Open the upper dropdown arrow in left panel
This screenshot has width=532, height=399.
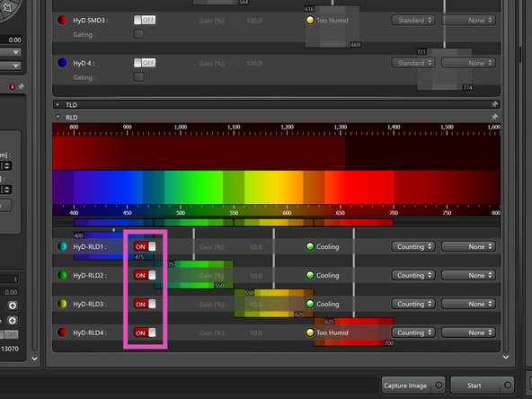tap(15, 52)
